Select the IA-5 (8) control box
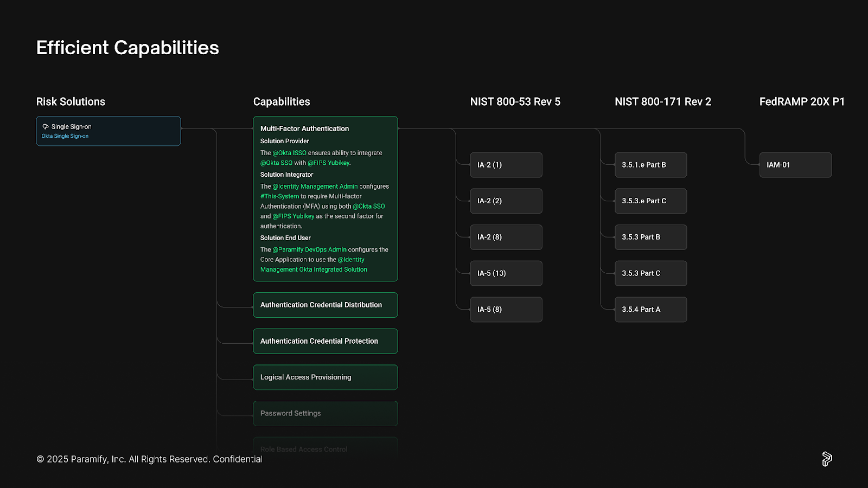868x488 pixels. (x=506, y=310)
